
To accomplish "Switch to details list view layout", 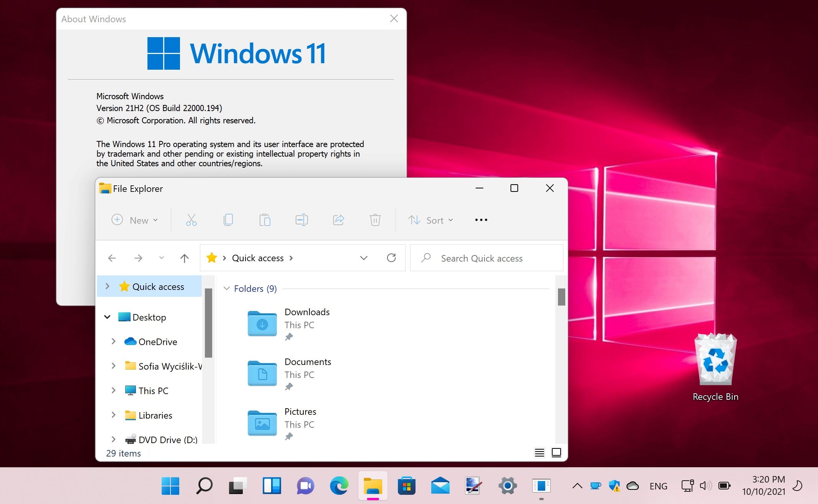I will click(539, 453).
